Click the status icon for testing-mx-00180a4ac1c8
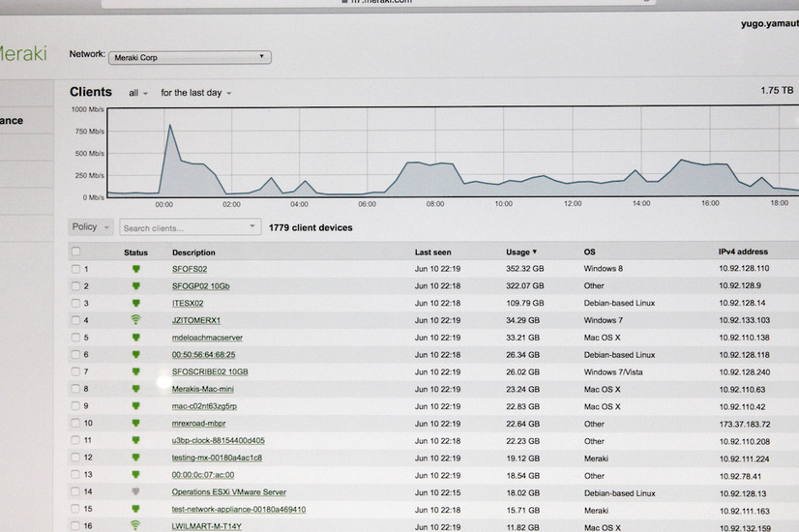Viewport: 799px width, 532px height. tap(135, 458)
